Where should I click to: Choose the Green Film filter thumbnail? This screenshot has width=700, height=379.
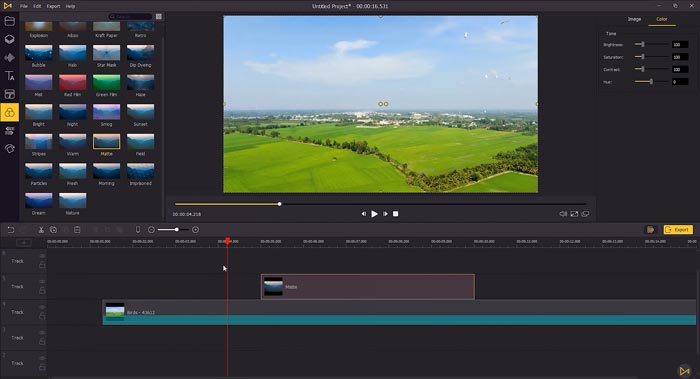click(106, 83)
